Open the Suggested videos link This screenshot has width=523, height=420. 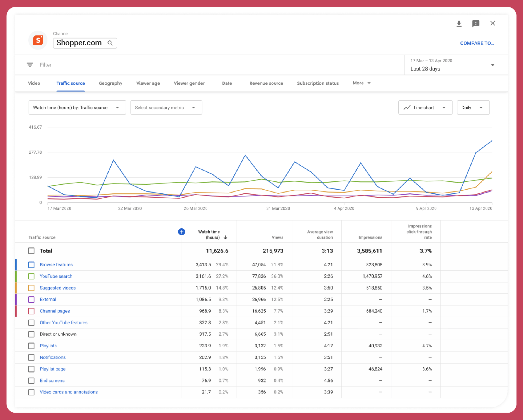click(x=58, y=288)
